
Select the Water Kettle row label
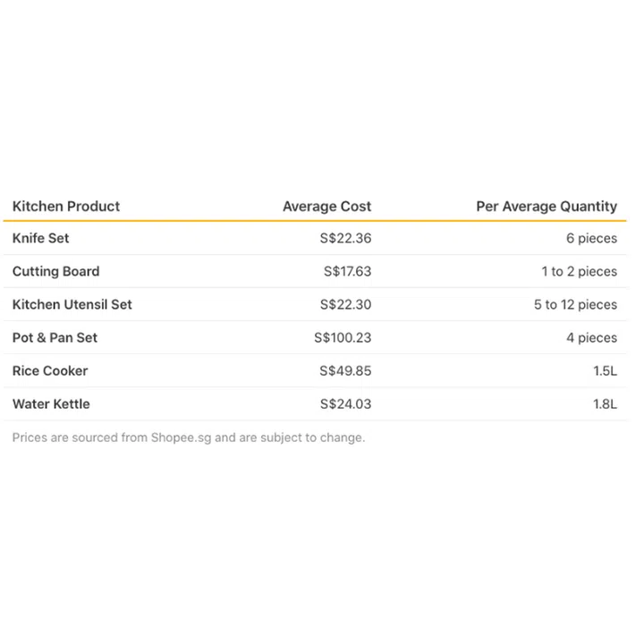coord(51,404)
